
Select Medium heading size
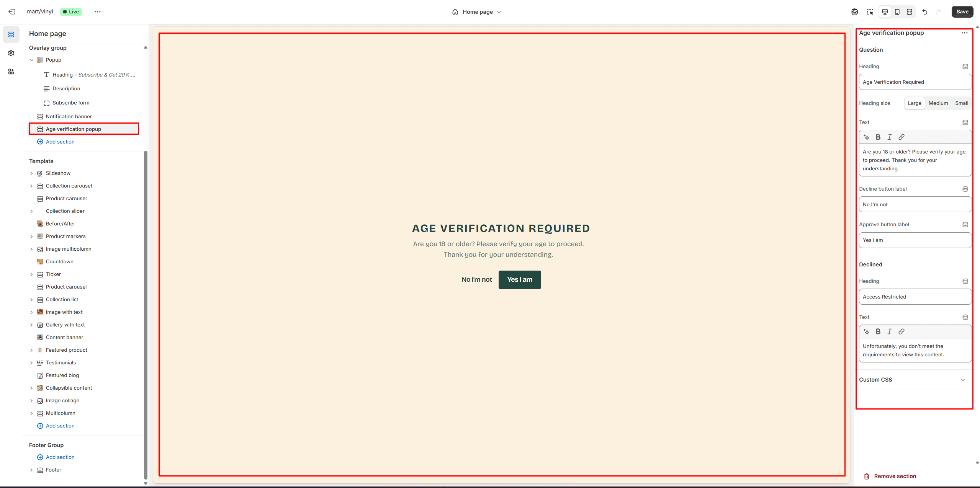[x=938, y=103]
